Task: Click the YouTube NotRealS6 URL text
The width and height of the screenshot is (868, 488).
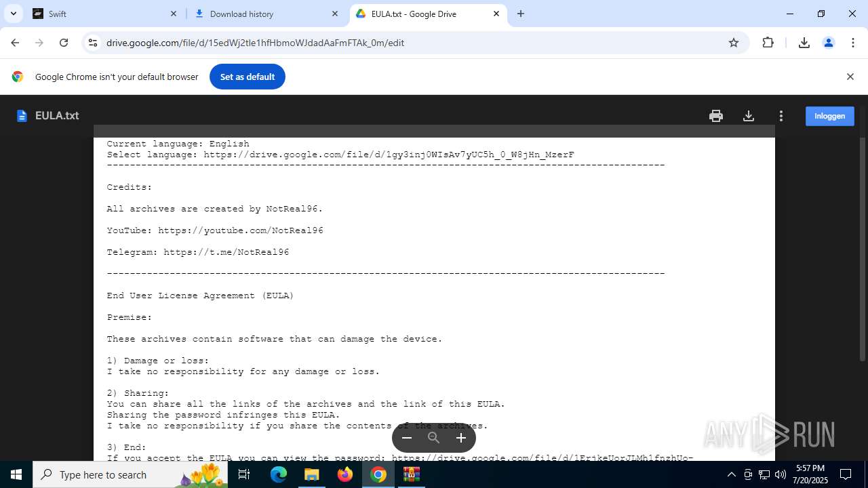Action: [x=241, y=230]
